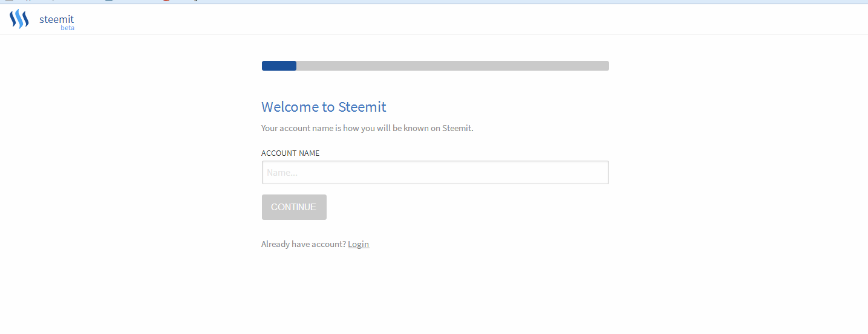
Task: Click the signup progress bar
Action: (x=435, y=66)
